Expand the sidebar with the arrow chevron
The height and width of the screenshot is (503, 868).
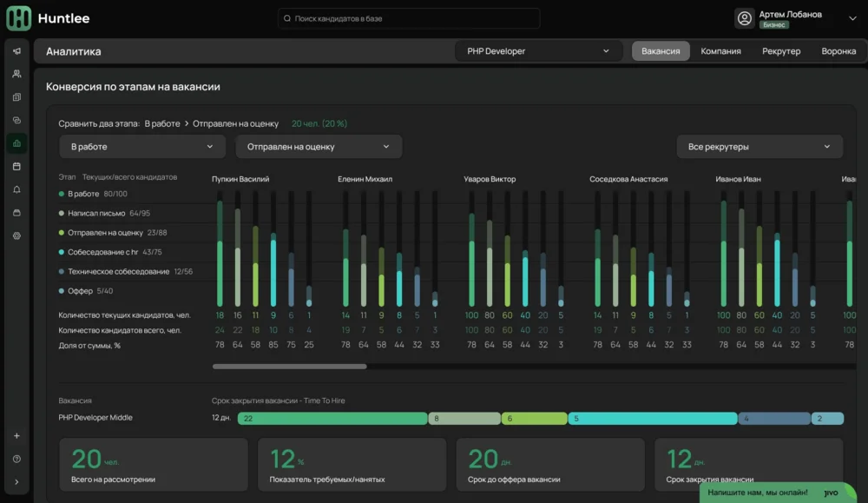point(16,482)
